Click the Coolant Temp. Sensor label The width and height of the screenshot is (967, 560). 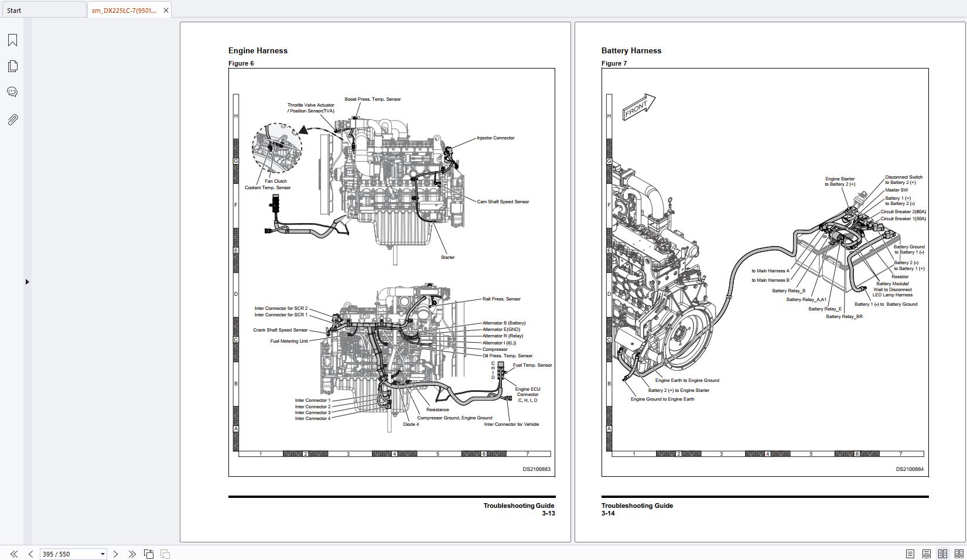point(268,187)
